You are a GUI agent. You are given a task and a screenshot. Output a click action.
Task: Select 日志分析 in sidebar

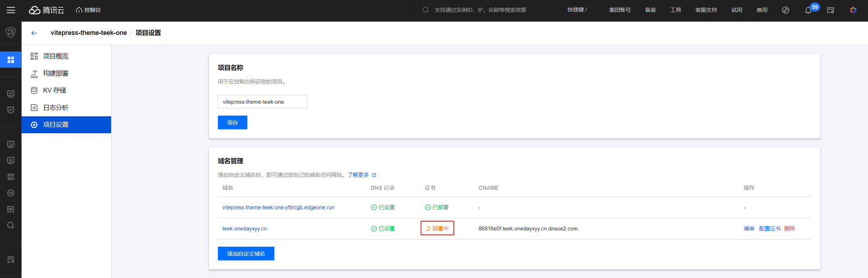click(56, 108)
